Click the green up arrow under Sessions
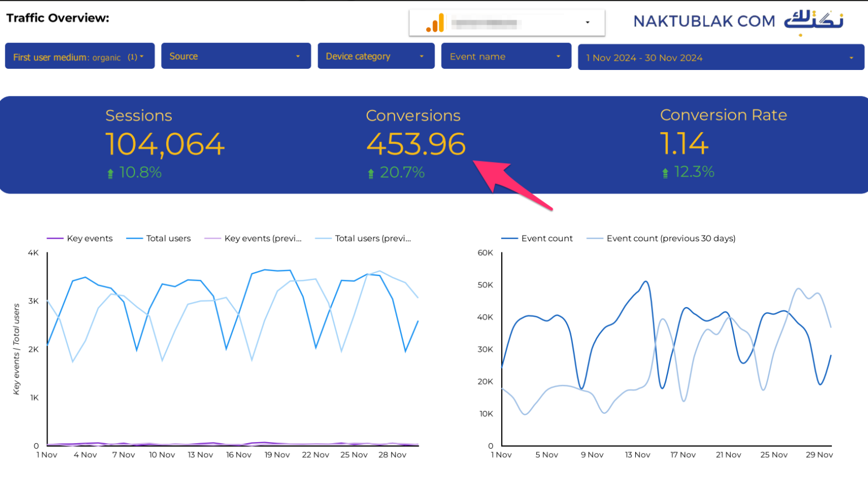The width and height of the screenshot is (868, 481). click(x=110, y=173)
